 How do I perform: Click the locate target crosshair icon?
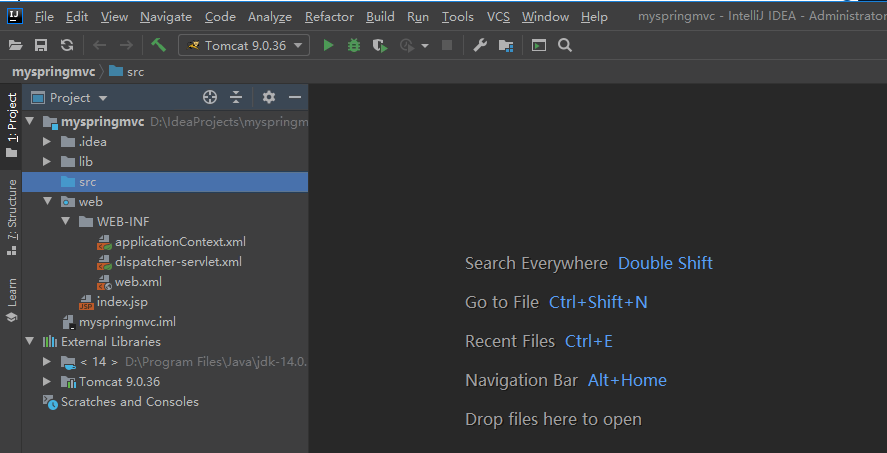coord(210,97)
